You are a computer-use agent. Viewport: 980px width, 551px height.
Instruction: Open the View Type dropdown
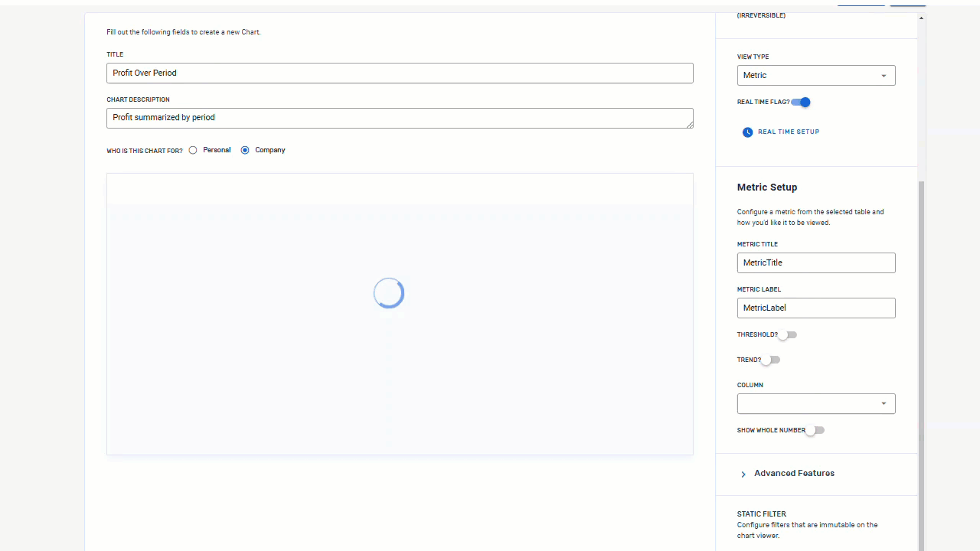click(x=816, y=75)
